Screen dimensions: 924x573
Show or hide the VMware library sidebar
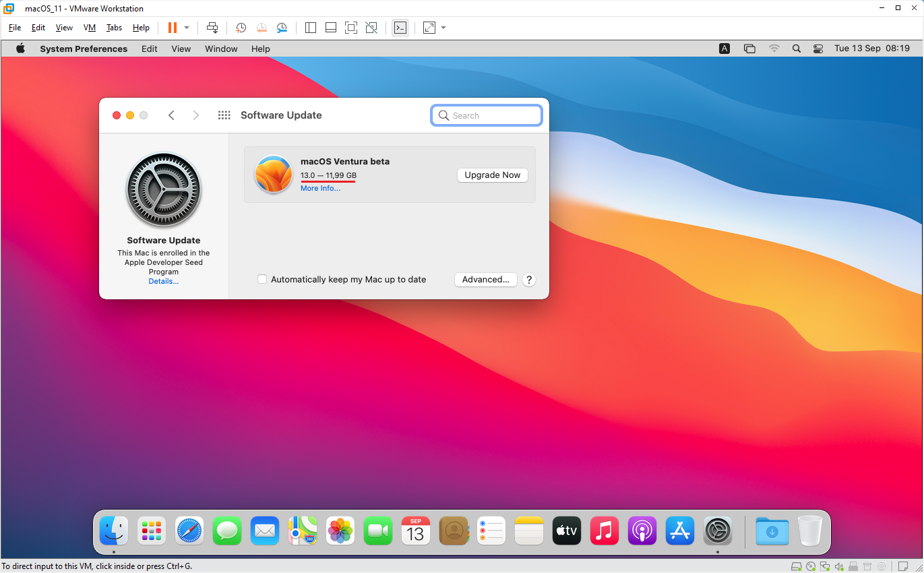click(x=311, y=28)
